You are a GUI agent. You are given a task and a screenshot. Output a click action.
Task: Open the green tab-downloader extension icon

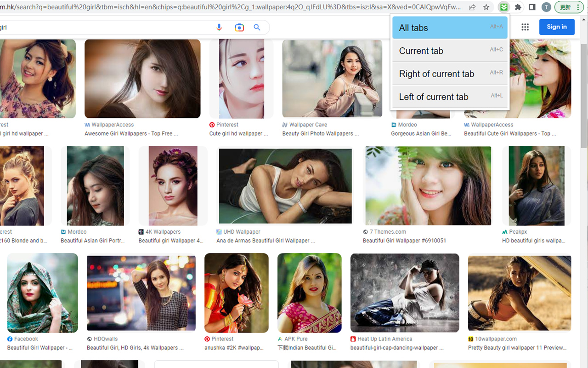tap(503, 7)
